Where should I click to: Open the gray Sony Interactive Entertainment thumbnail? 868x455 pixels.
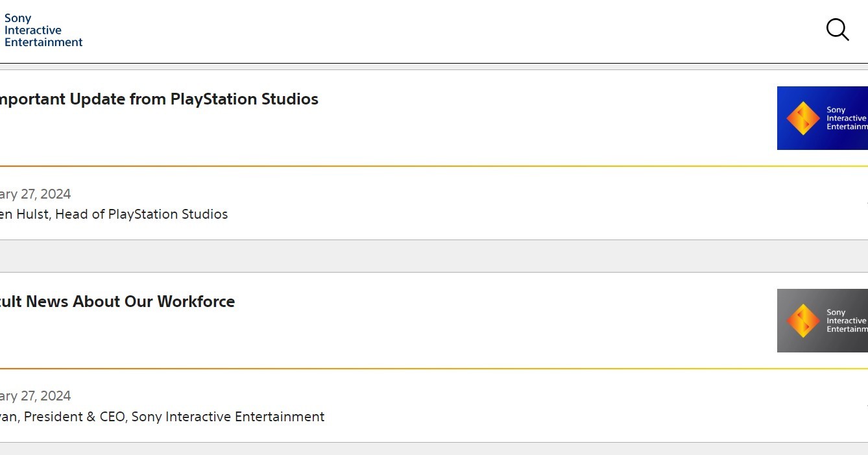click(823, 321)
